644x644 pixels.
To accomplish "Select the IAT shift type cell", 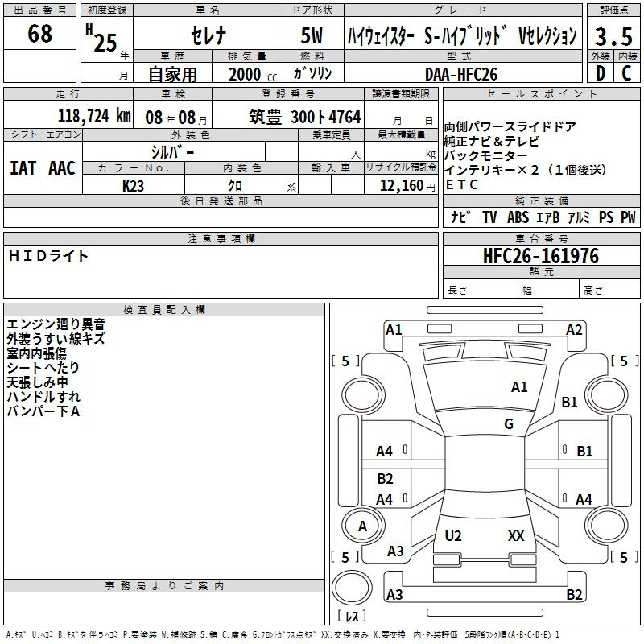I will pos(23,167).
